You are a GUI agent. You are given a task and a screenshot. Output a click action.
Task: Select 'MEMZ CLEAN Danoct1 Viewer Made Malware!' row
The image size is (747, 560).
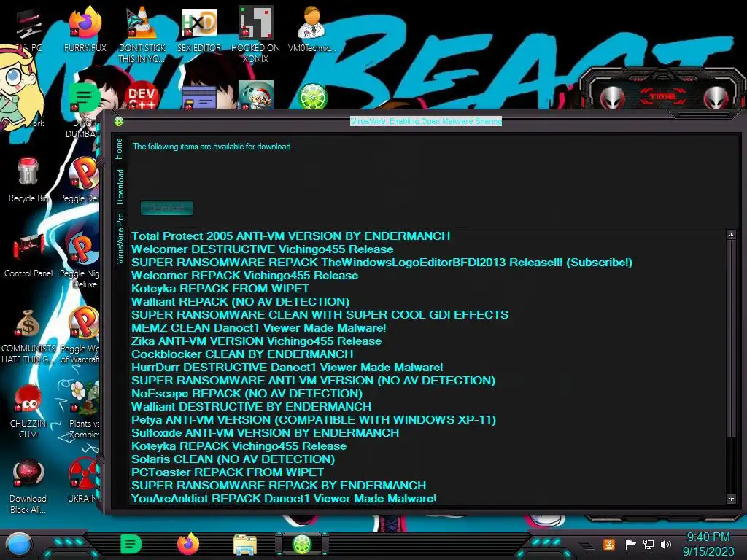tap(259, 328)
